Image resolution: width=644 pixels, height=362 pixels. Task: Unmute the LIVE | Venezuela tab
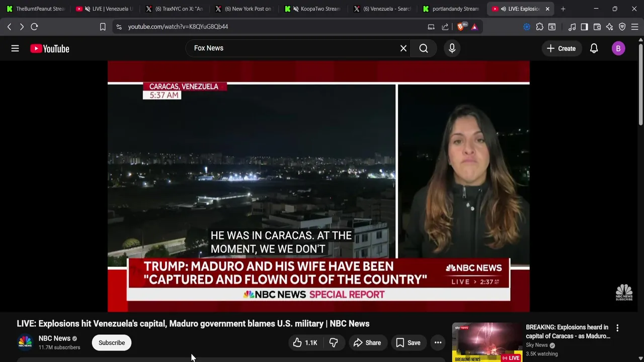(87, 9)
